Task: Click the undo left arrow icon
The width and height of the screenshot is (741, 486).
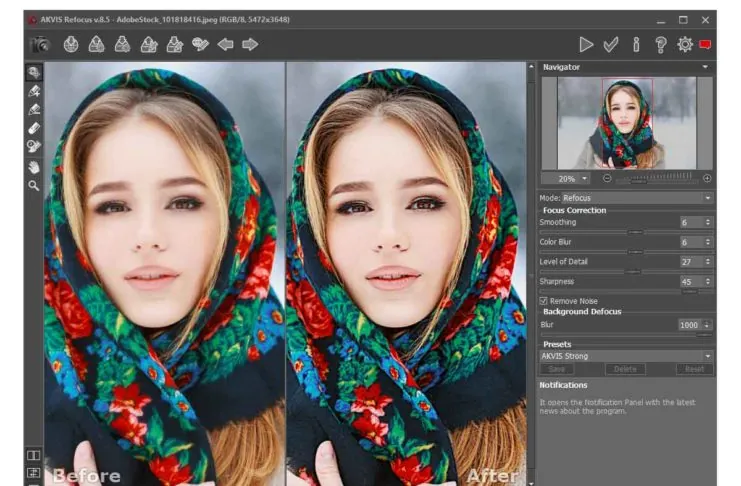Action: coord(225,44)
